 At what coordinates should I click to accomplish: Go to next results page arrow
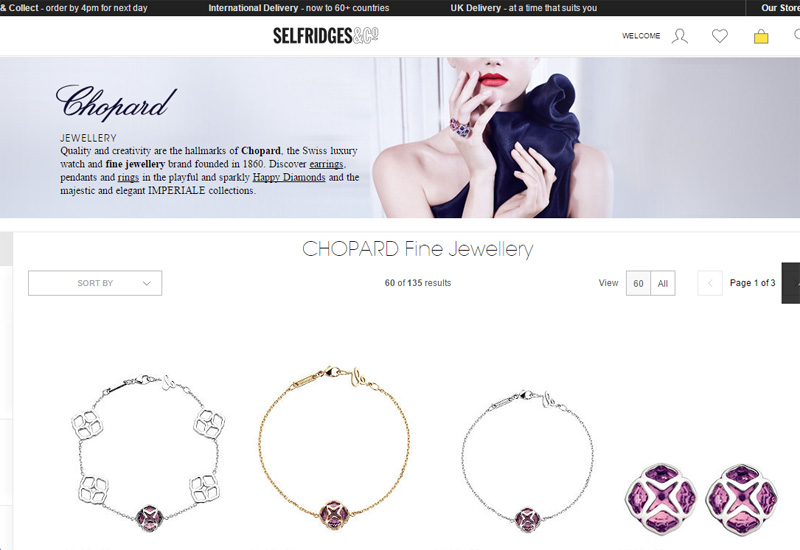point(791,283)
